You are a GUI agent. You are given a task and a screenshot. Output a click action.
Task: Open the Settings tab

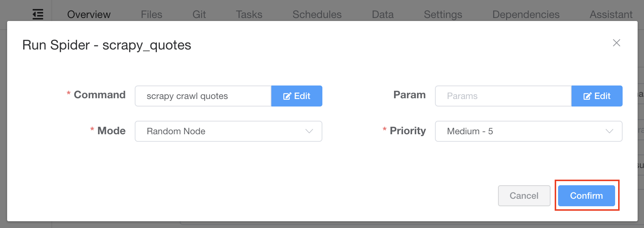tap(443, 14)
